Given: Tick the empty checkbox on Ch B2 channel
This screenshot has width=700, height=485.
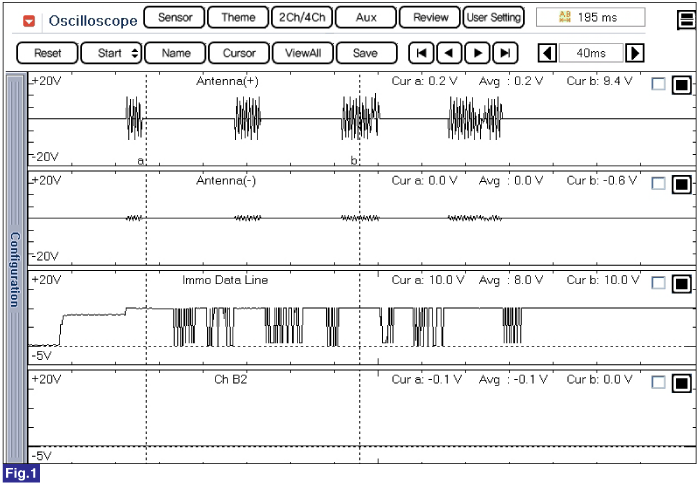Looking at the screenshot, I should pyautogui.click(x=658, y=382).
